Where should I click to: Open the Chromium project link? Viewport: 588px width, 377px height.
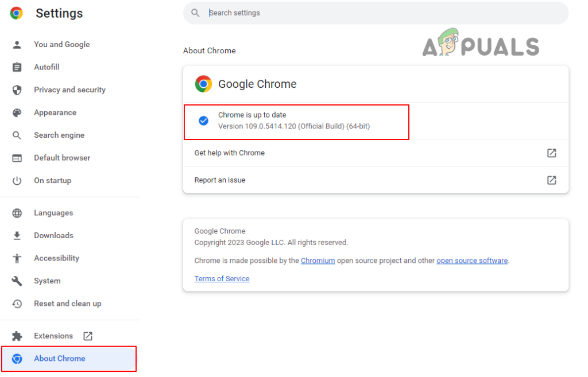click(318, 261)
